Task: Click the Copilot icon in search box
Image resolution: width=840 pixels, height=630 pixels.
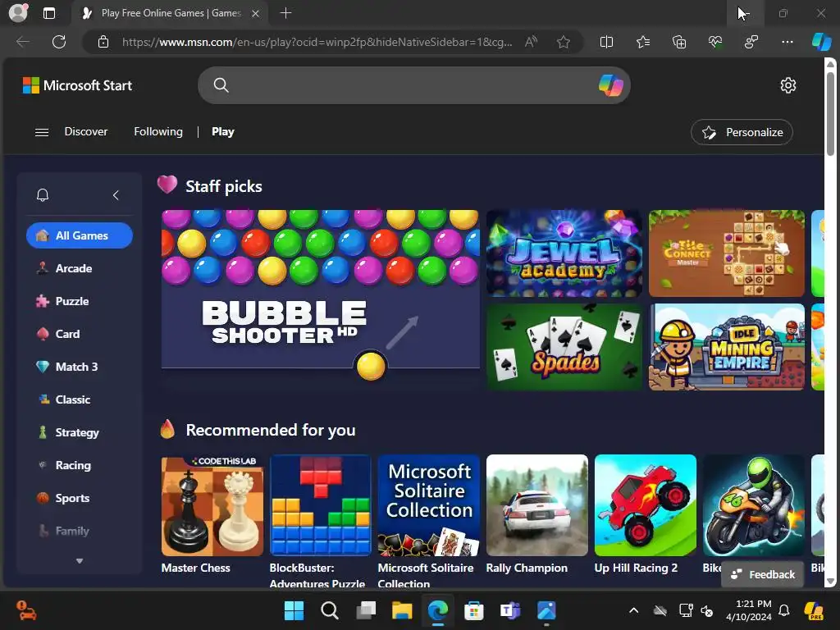Action: (x=610, y=85)
